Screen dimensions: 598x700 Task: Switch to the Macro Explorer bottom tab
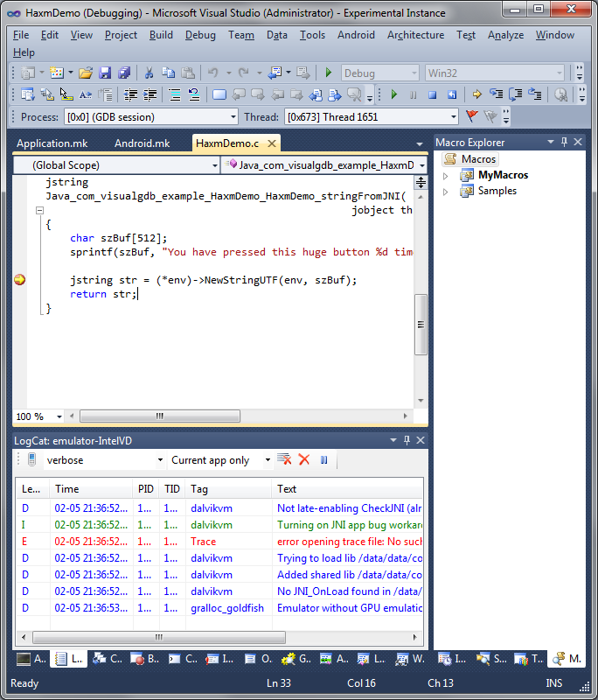pos(567,659)
